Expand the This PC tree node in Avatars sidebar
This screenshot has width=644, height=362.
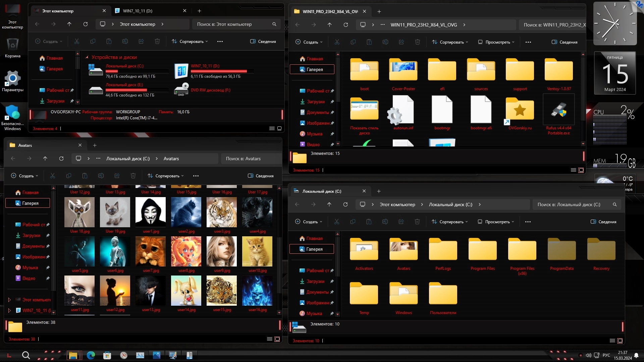9,300
